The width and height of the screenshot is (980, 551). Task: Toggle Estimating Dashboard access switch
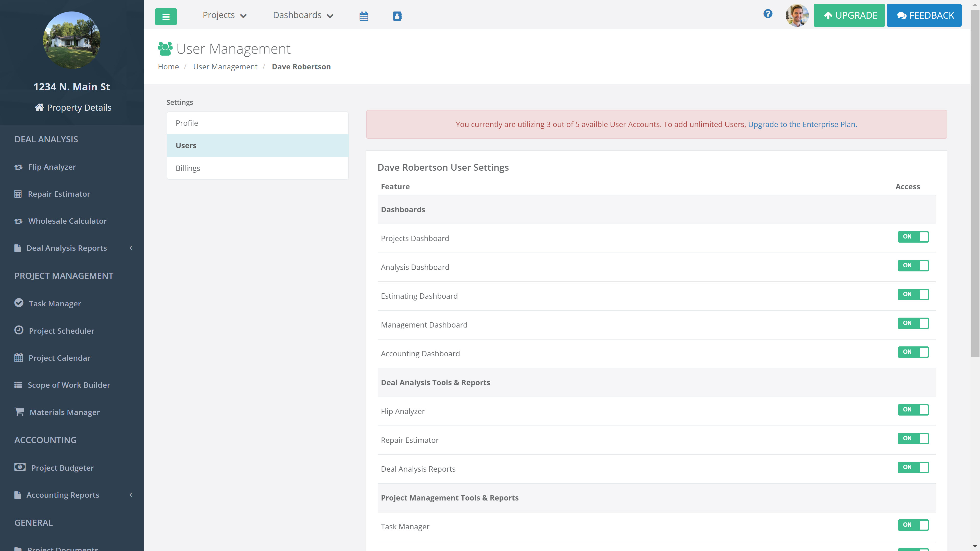click(913, 294)
